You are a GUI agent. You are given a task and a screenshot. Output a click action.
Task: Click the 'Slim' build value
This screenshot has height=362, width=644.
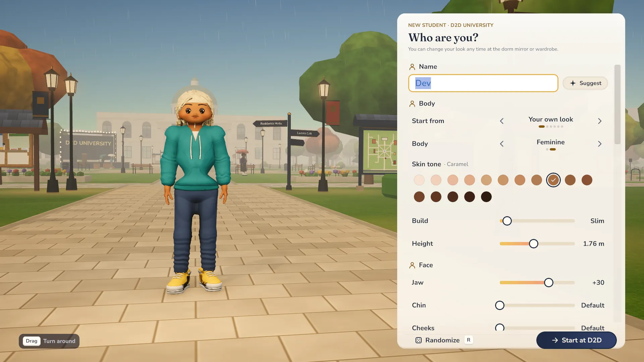[597, 221]
